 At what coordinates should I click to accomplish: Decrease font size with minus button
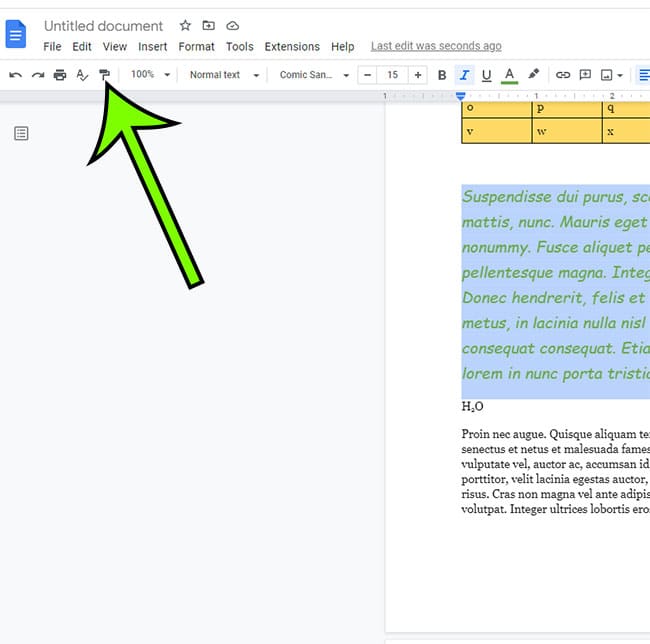367,75
